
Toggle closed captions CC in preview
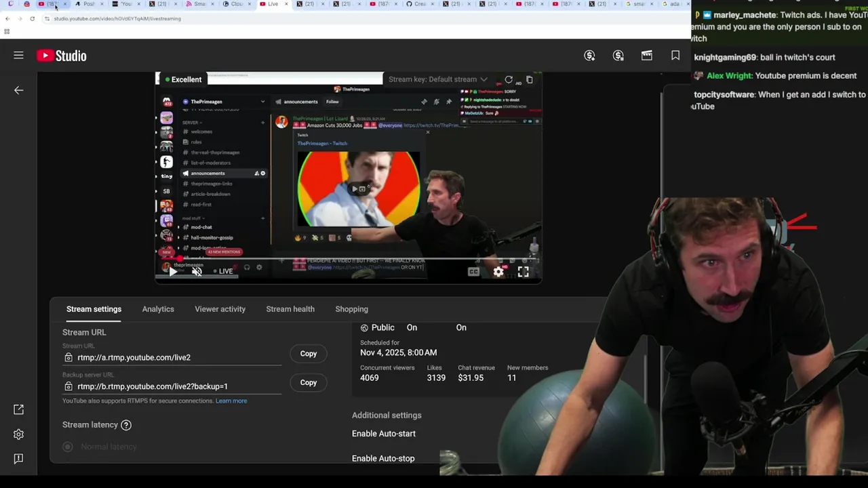coord(473,272)
